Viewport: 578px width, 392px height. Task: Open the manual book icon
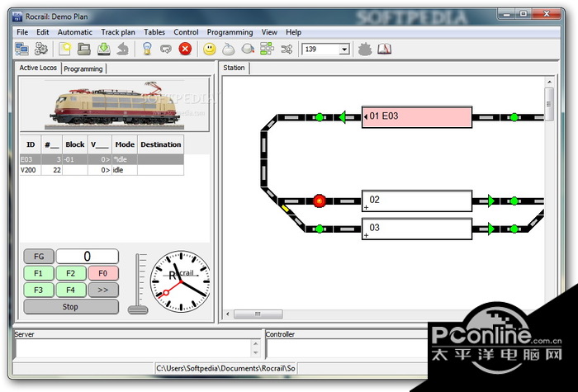click(384, 49)
